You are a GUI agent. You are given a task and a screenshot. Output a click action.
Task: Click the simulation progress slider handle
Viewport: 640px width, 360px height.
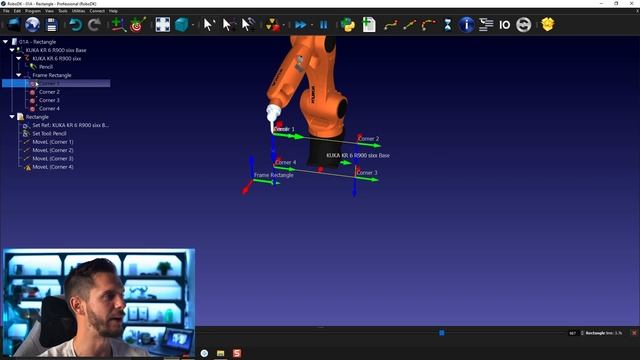(442, 333)
